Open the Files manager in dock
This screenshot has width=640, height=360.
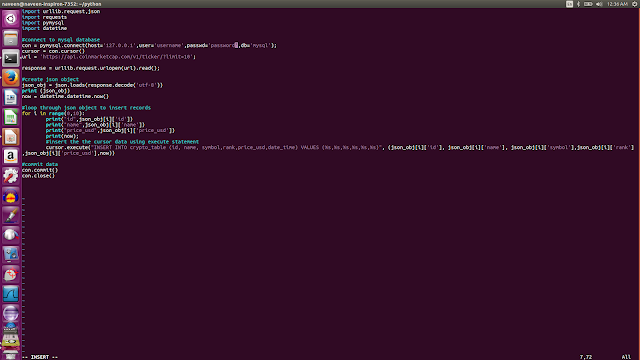(x=11, y=38)
